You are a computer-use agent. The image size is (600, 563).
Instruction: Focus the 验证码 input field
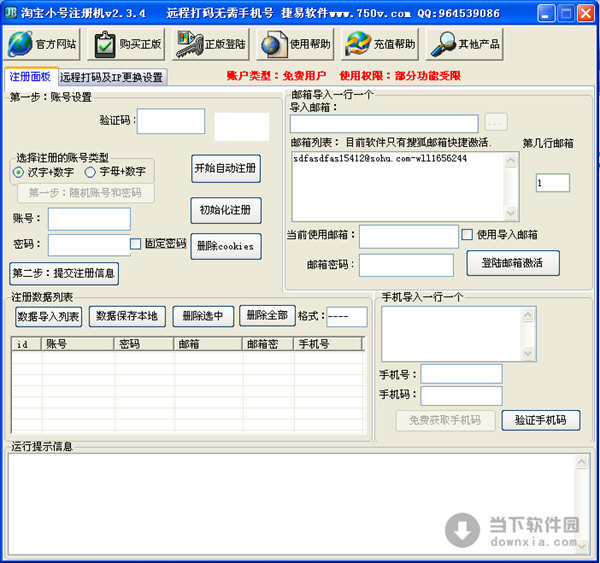click(x=171, y=121)
